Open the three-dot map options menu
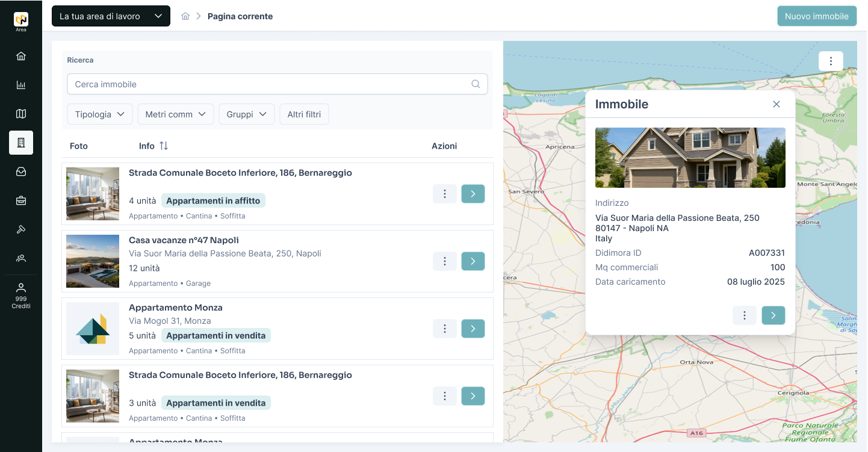Viewport: 868px width, 452px height. (831, 61)
